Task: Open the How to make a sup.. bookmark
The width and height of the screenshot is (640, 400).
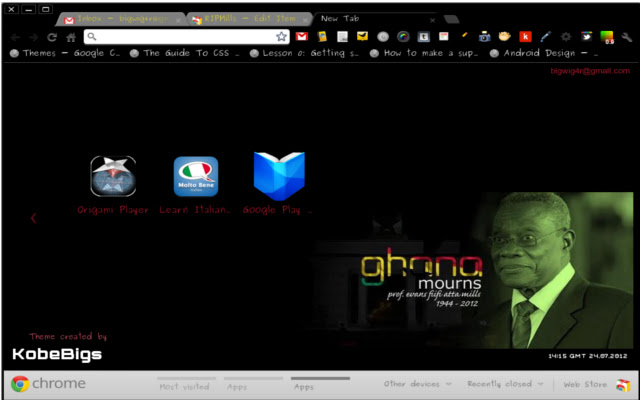Action: point(424,53)
